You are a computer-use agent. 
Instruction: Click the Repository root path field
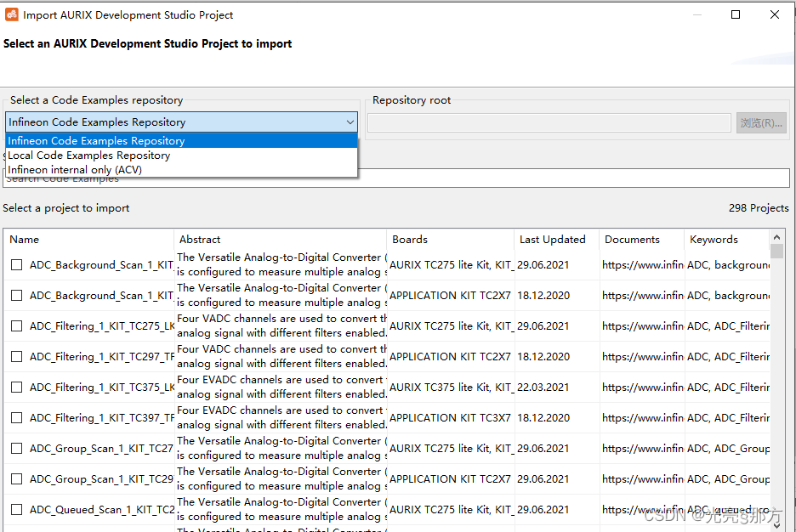(549, 122)
